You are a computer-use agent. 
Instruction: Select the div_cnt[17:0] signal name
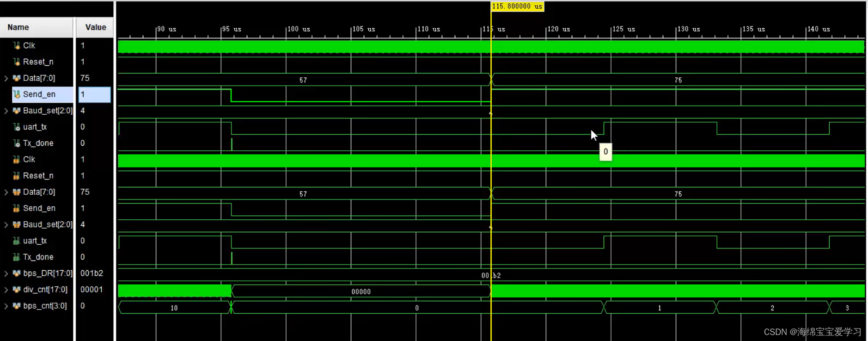click(x=45, y=290)
